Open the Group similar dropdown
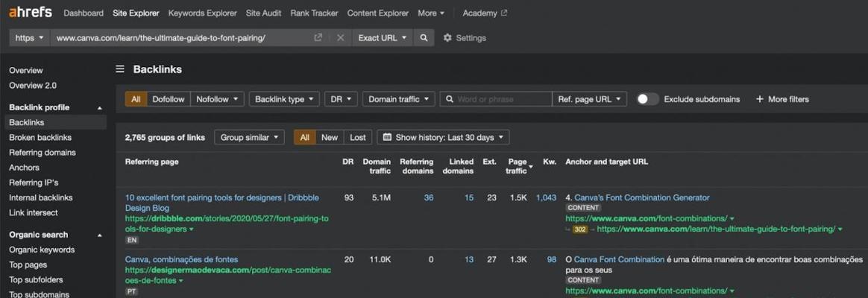868x298 pixels. 249,137
